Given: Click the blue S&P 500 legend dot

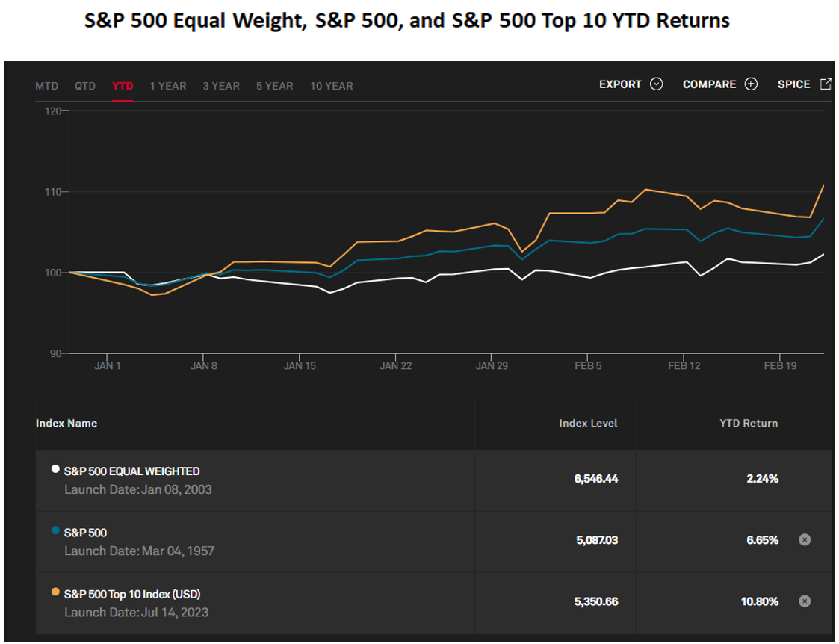Looking at the screenshot, I should coord(55,531).
